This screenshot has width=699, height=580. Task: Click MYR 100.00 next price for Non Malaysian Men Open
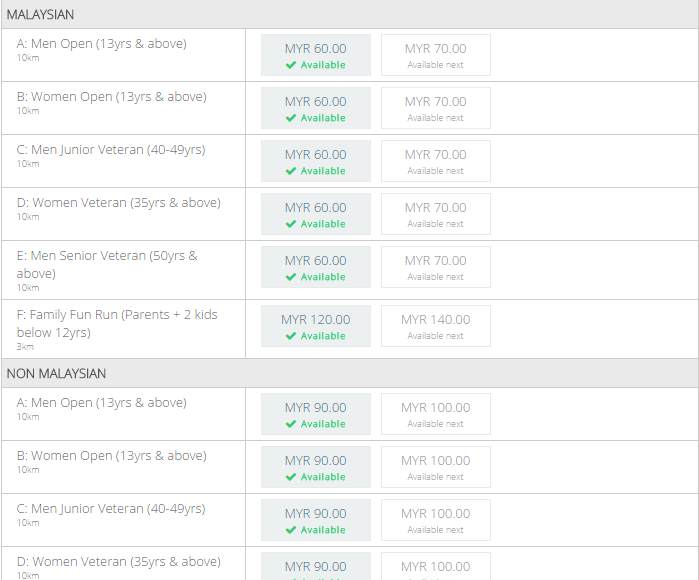pyautogui.click(x=436, y=414)
